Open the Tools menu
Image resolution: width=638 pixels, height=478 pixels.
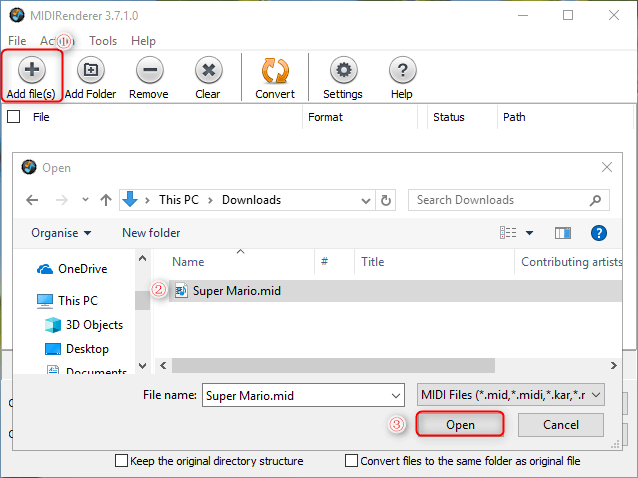pyautogui.click(x=103, y=41)
